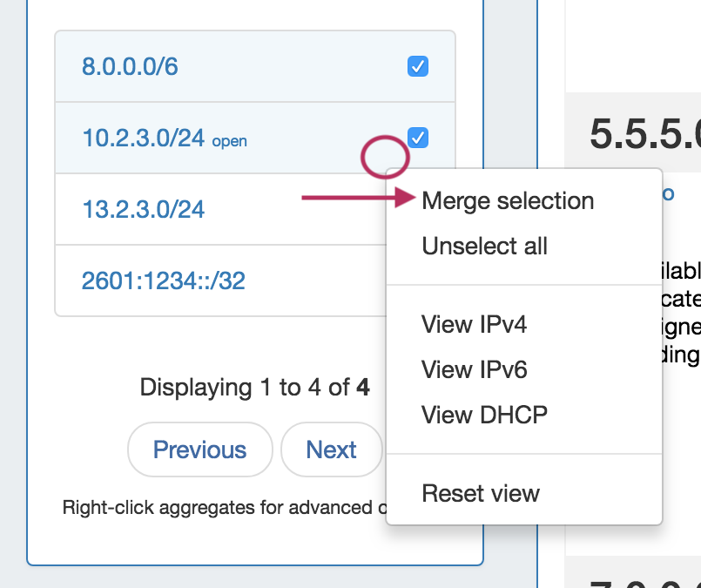Click View IPv4 in the context menu

475,325
